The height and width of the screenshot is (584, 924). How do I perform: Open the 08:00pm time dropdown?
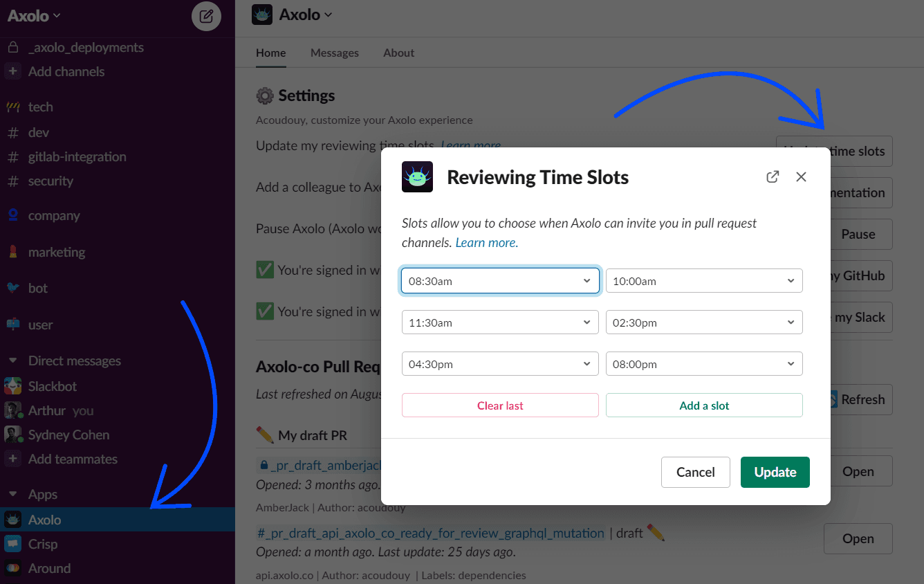(704, 364)
